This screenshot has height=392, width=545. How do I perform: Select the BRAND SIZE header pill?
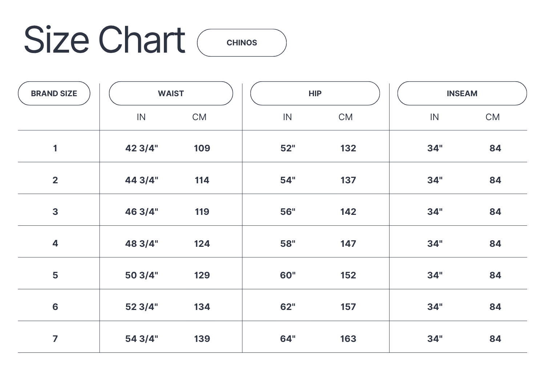(x=54, y=94)
